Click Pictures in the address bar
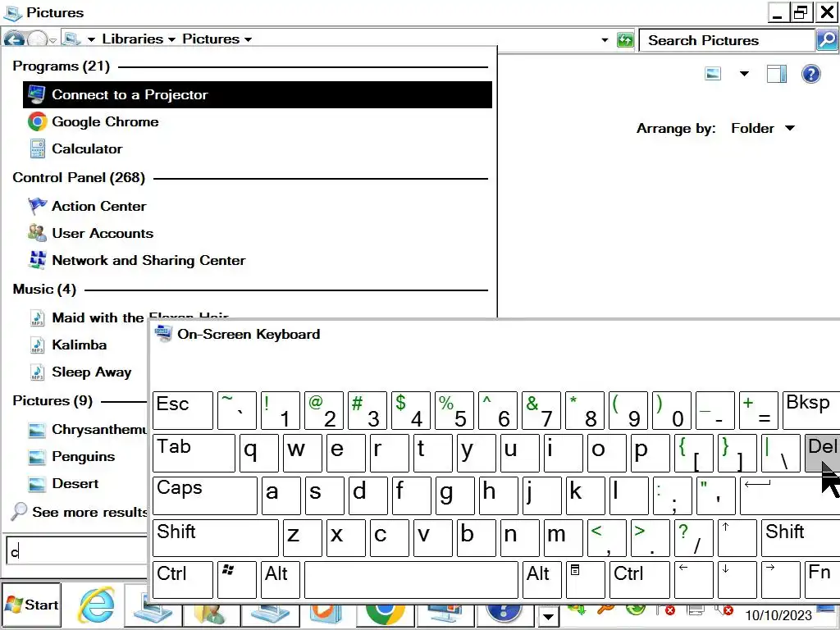The width and height of the screenshot is (840, 630). tap(211, 39)
